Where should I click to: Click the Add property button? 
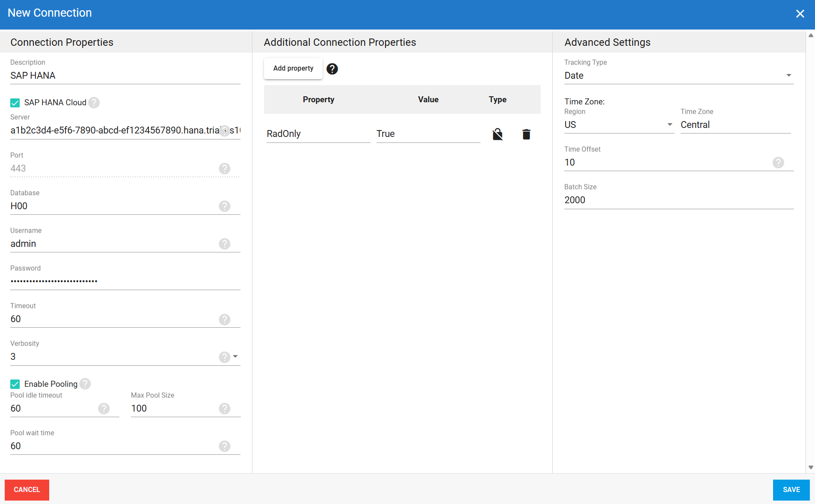click(x=293, y=68)
